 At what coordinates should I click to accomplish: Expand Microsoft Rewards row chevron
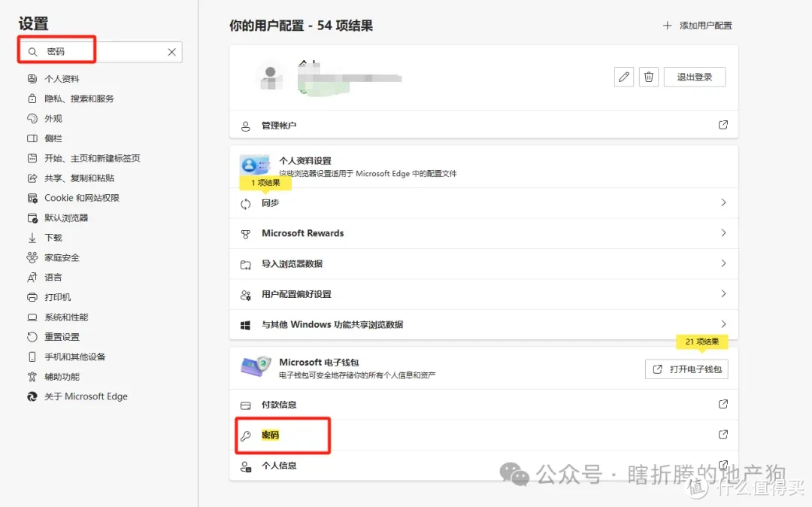click(723, 233)
